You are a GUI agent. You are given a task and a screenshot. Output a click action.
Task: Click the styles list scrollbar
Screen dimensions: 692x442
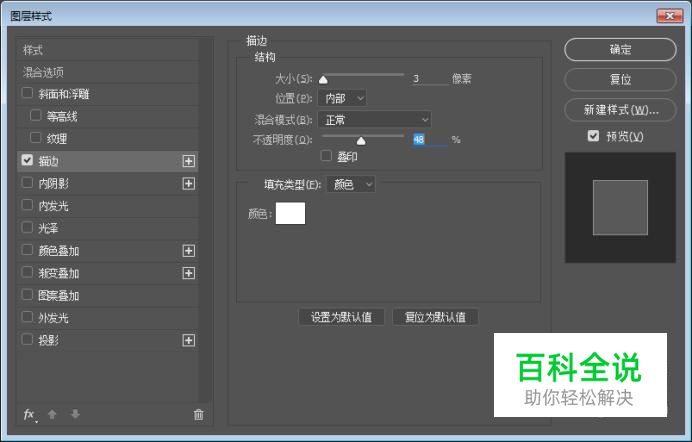[x=205, y=221]
